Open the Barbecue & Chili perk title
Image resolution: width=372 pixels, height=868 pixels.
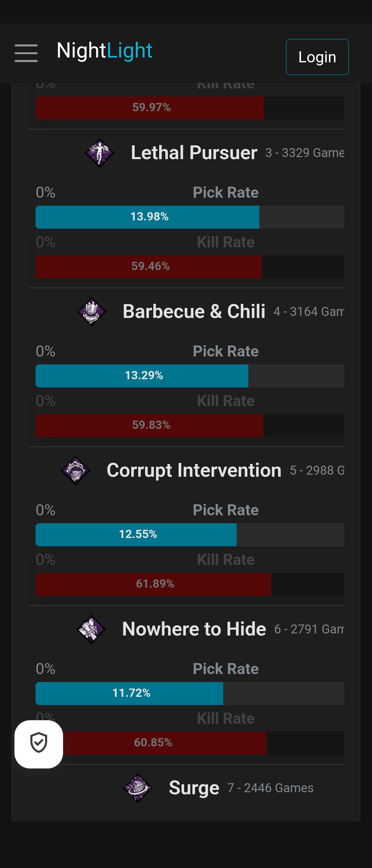[194, 311]
